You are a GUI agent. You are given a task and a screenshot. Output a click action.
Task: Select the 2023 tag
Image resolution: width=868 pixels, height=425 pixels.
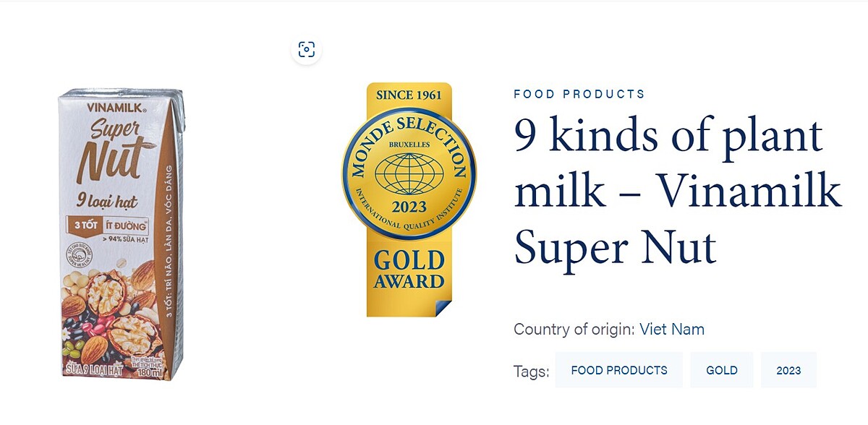tap(788, 370)
